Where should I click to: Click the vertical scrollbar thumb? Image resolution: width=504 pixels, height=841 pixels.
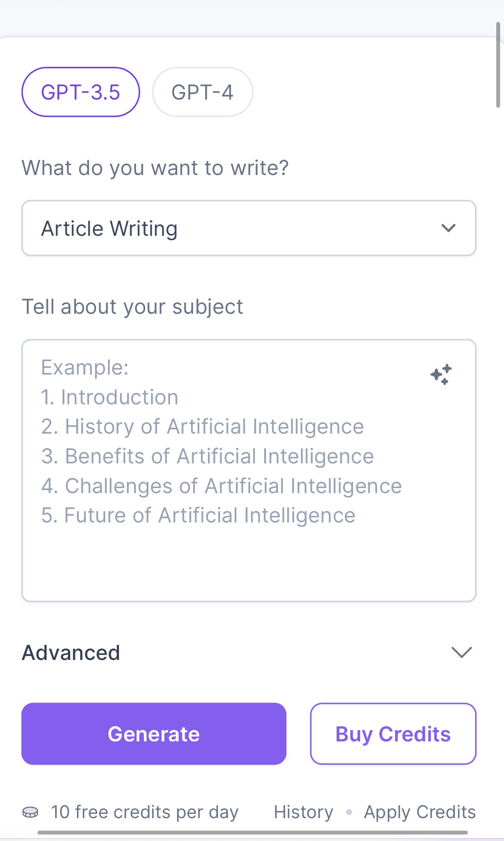[x=498, y=65]
